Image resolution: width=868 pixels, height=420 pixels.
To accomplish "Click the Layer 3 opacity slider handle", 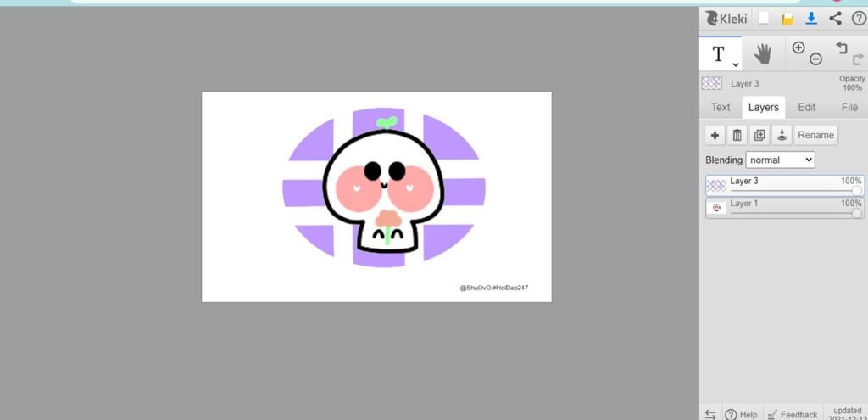I will (856, 191).
